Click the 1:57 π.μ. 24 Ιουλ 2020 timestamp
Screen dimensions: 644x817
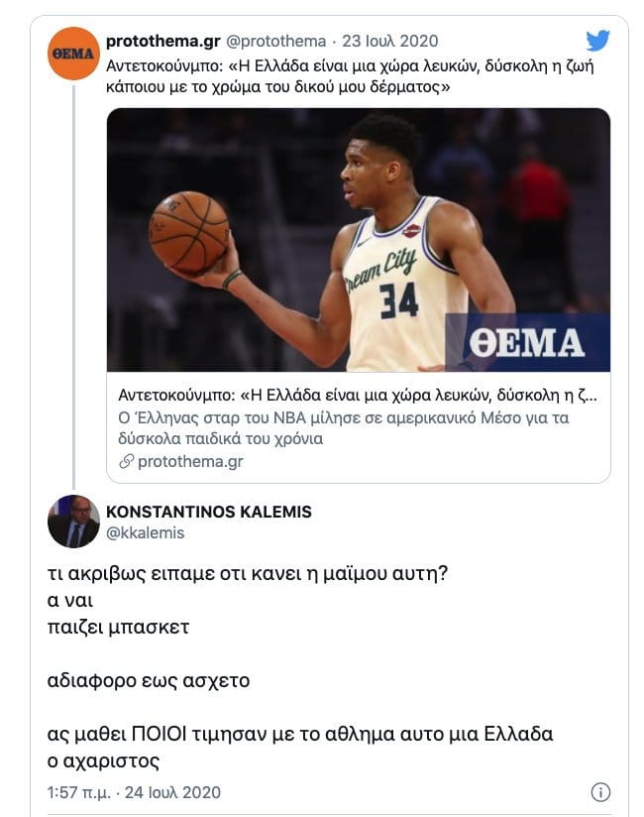tap(134, 792)
